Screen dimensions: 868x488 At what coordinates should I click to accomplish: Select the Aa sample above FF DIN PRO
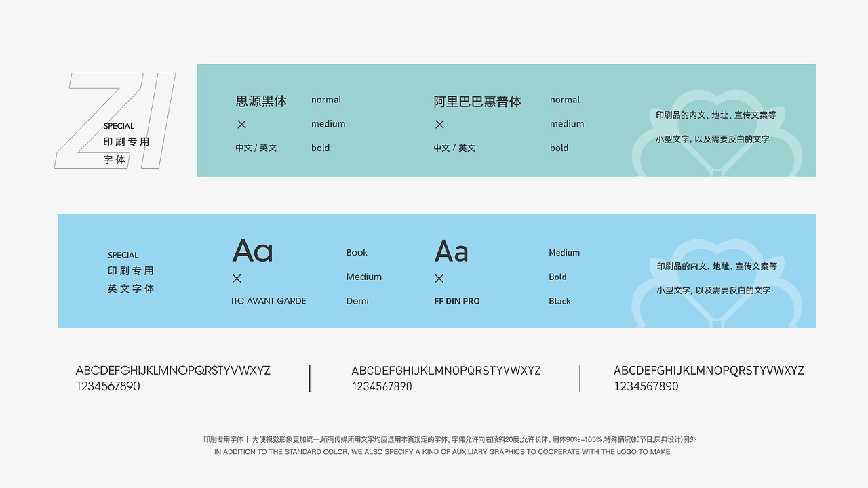pos(451,251)
